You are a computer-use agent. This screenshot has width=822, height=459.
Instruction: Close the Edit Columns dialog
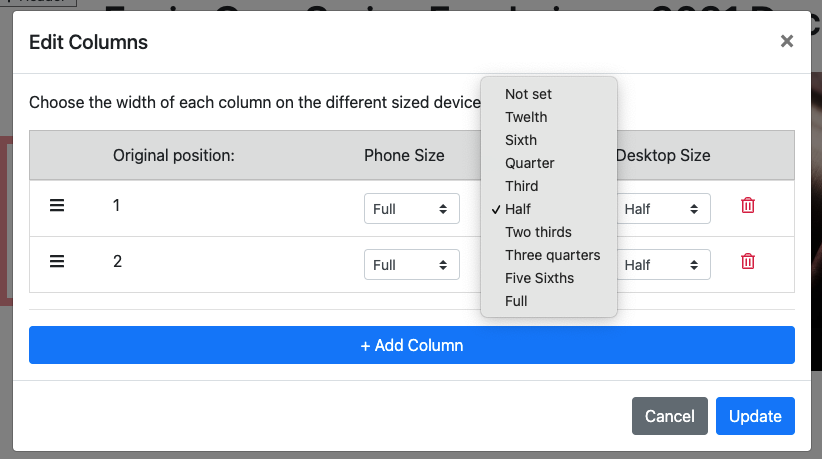787,41
